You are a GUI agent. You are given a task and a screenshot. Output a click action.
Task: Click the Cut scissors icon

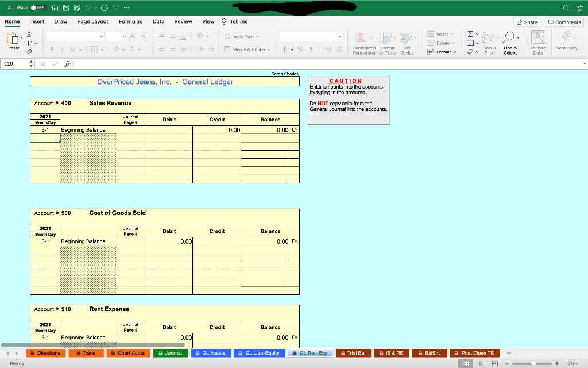(x=29, y=34)
